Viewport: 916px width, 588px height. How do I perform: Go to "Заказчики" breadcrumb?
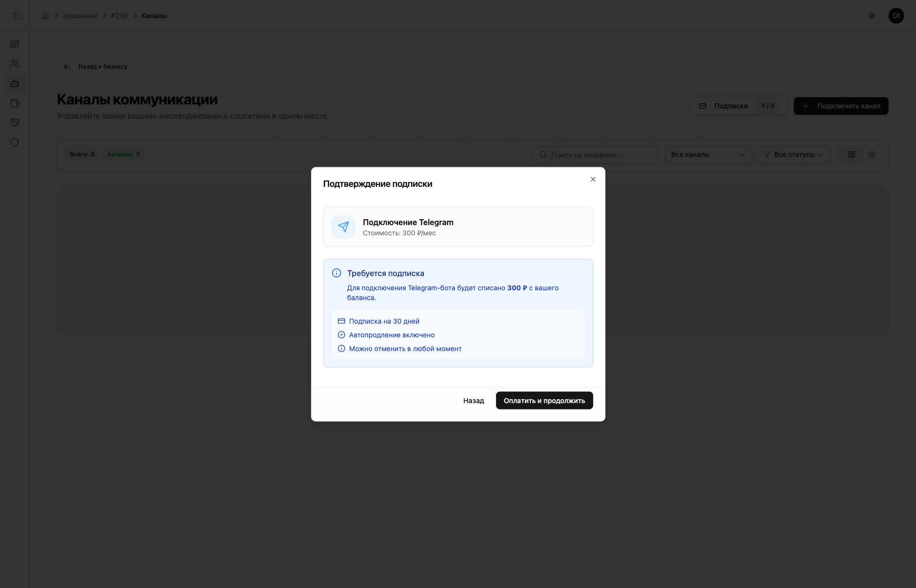click(79, 16)
